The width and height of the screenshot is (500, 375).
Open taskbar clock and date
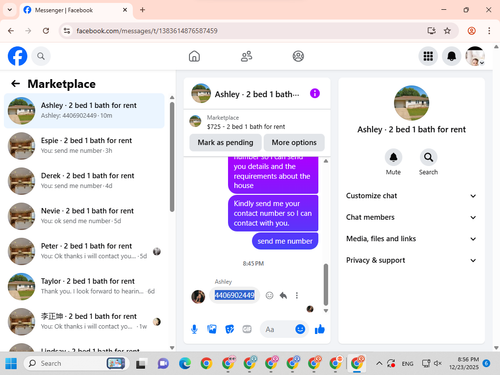[464, 363]
